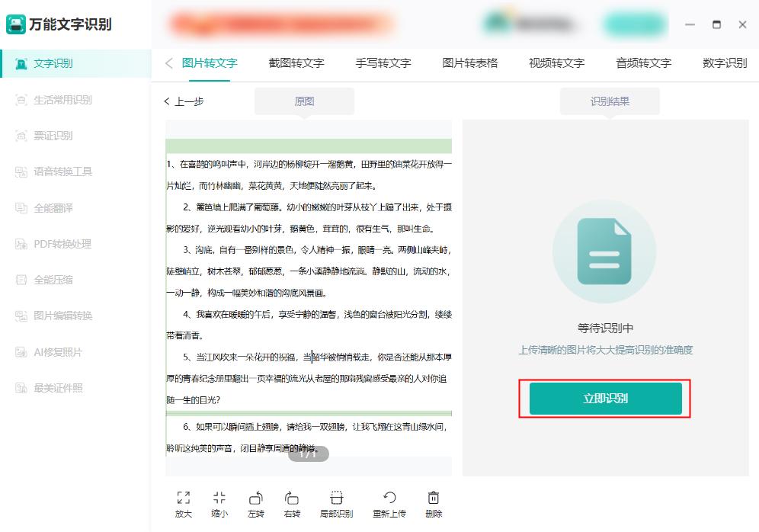Switch to the 音频转文字 tab
This screenshot has width=759, height=532.
[x=642, y=63]
